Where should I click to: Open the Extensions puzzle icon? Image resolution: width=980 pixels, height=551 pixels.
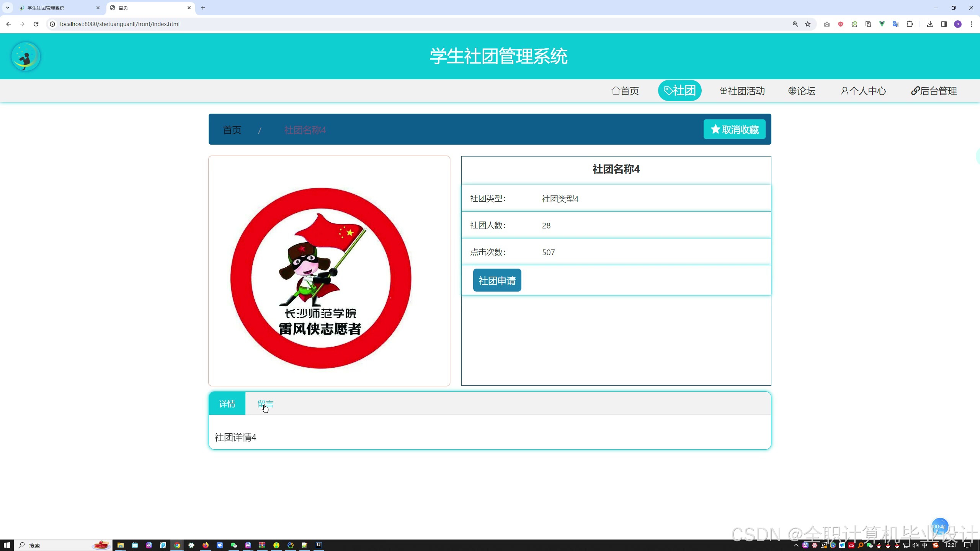tap(910, 24)
